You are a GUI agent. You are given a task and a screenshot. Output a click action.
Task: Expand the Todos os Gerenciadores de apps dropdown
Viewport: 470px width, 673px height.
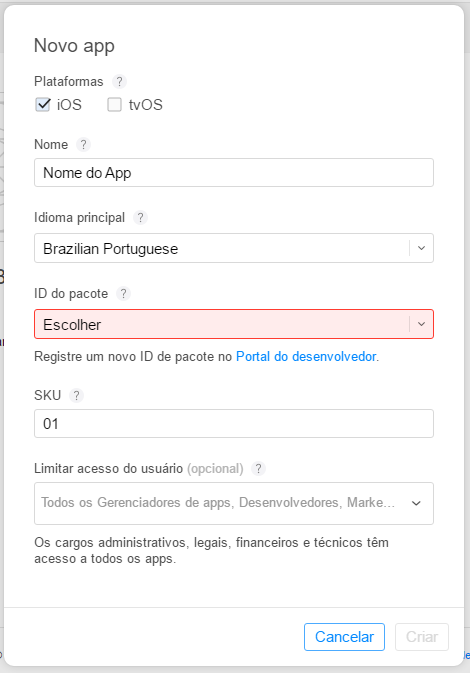pyautogui.click(x=234, y=503)
